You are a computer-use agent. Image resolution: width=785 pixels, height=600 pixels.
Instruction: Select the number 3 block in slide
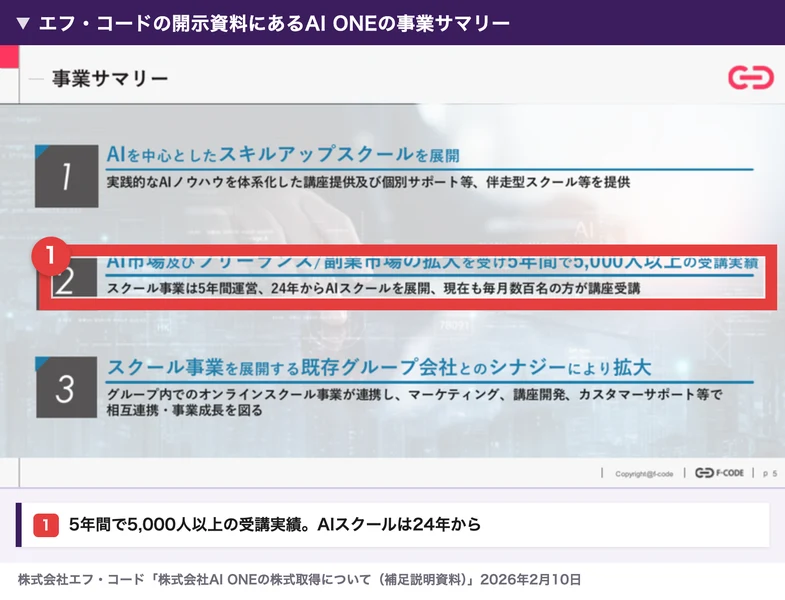[67, 387]
